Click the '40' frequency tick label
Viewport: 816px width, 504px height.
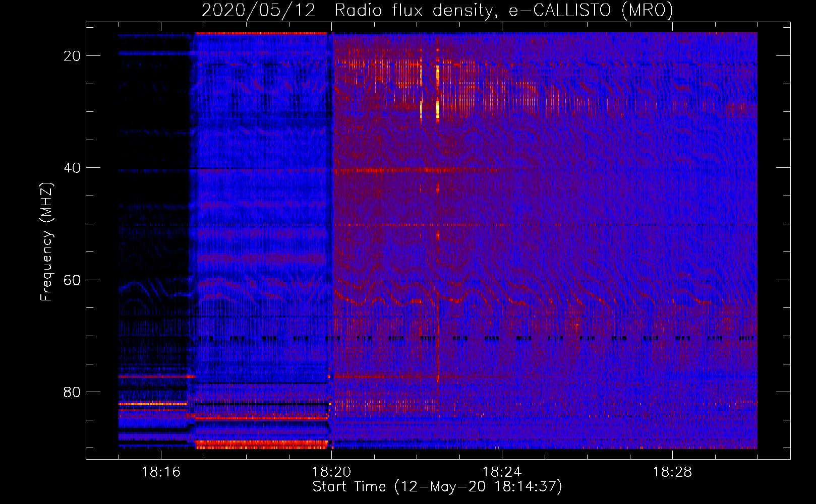click(x=72, y=168)
